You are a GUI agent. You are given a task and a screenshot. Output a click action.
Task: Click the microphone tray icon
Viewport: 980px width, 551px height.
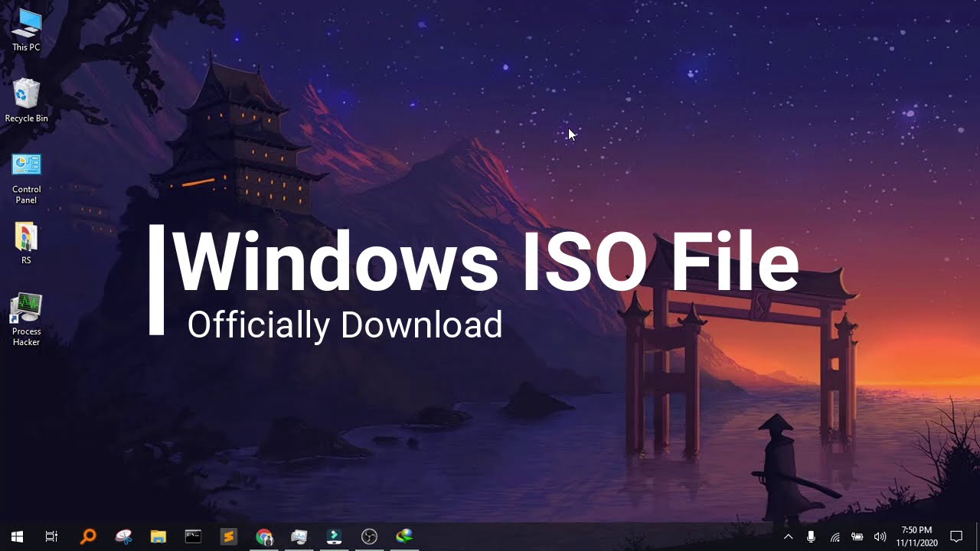(x=811, y=536)
